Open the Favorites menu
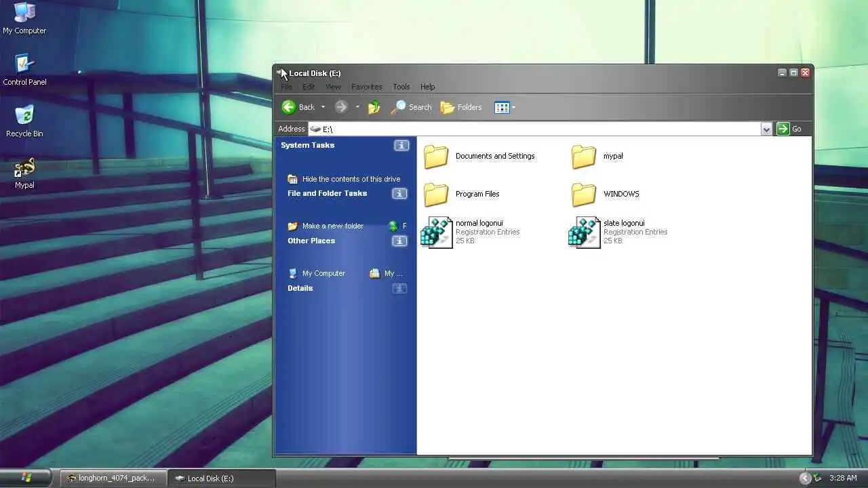The width and height of the screenshot is (868, 488). click(367, 87)
